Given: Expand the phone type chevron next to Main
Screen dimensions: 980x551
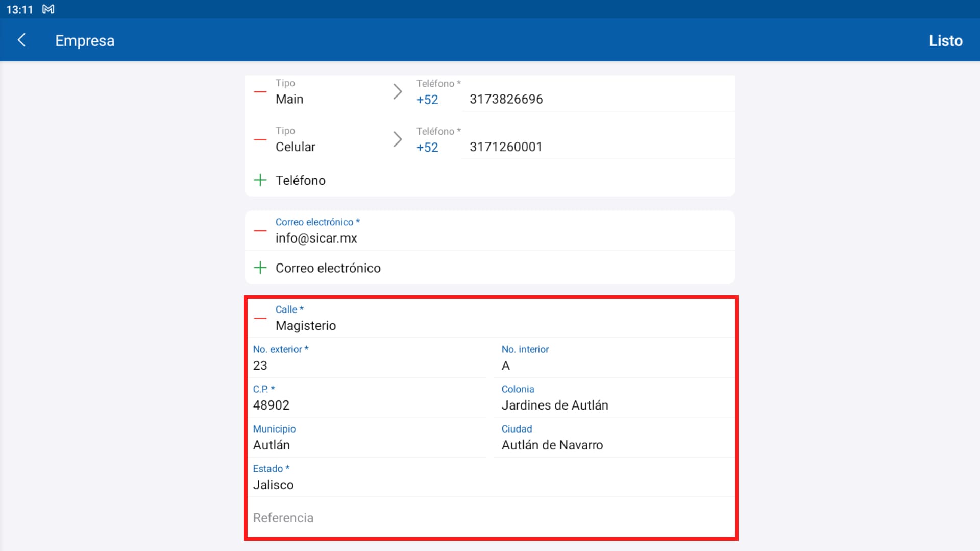Looking at the screenshot, I should (x=398, y=91).
